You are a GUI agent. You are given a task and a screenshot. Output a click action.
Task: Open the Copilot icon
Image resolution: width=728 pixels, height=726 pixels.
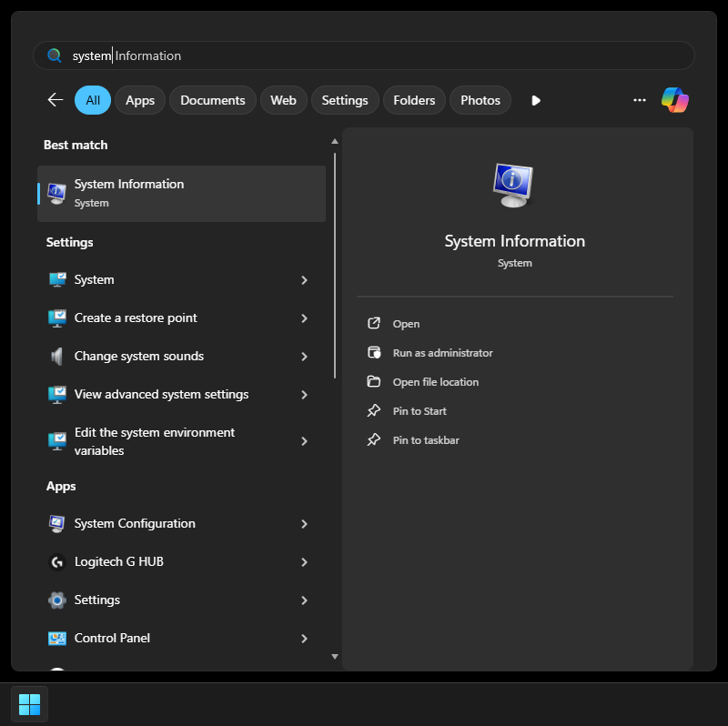(674, 100)
